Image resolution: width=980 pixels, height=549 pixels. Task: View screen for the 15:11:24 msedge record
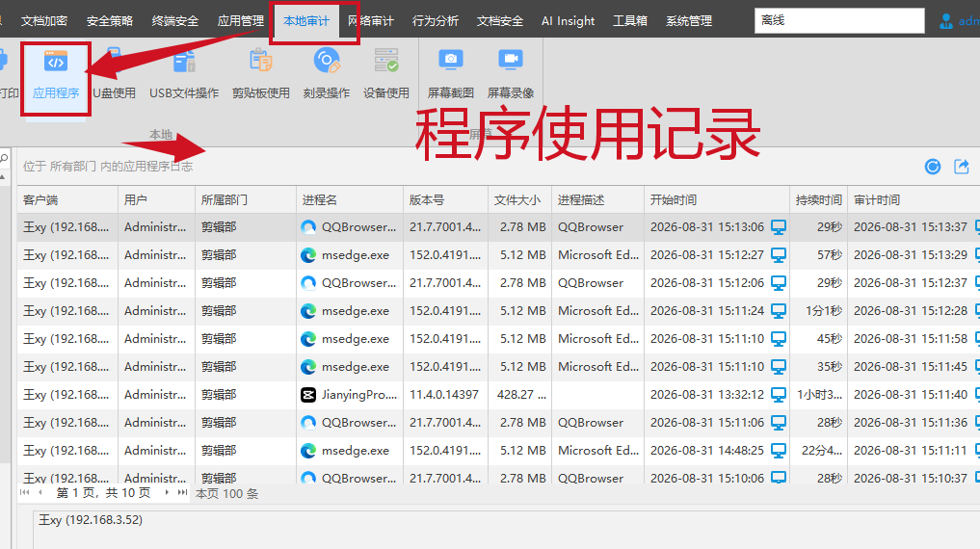(779, 311)
